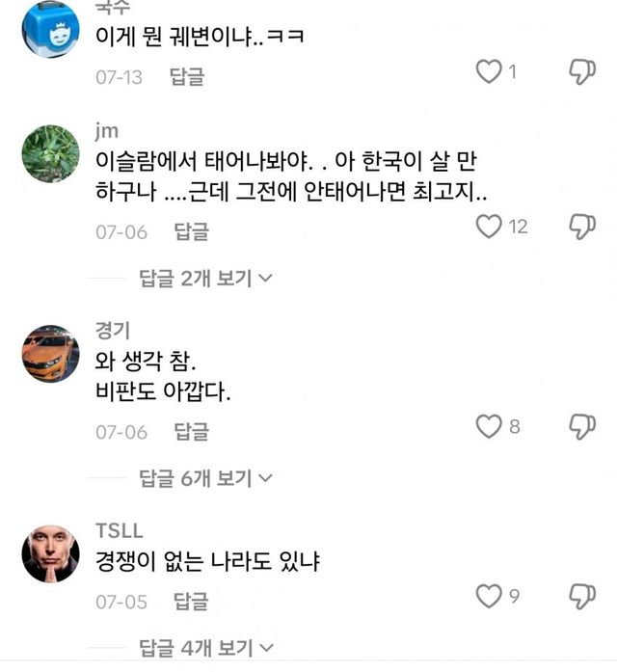Viewport: 617px width, 672px height.
Task: Dislike the comment by jm
Action: (x=582, y=227)
